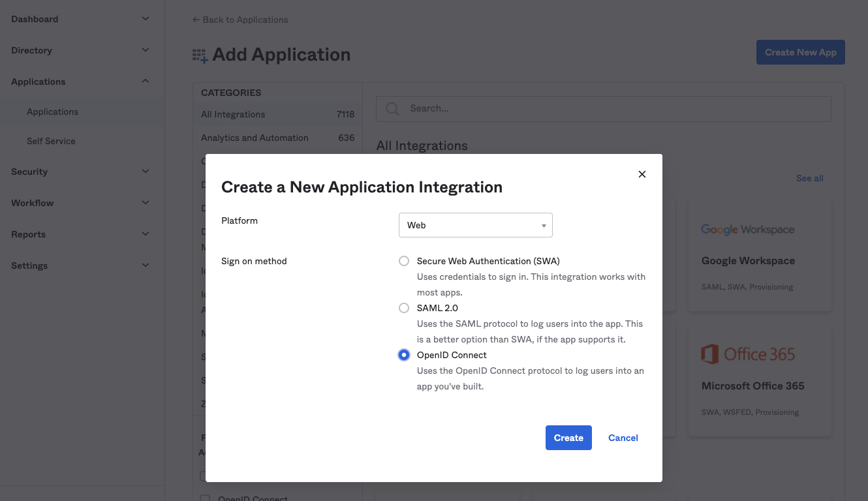Viewport: 868px width, 501px height.
Task: Select the SAML 2.0 radio option
Action: [404, 308]
